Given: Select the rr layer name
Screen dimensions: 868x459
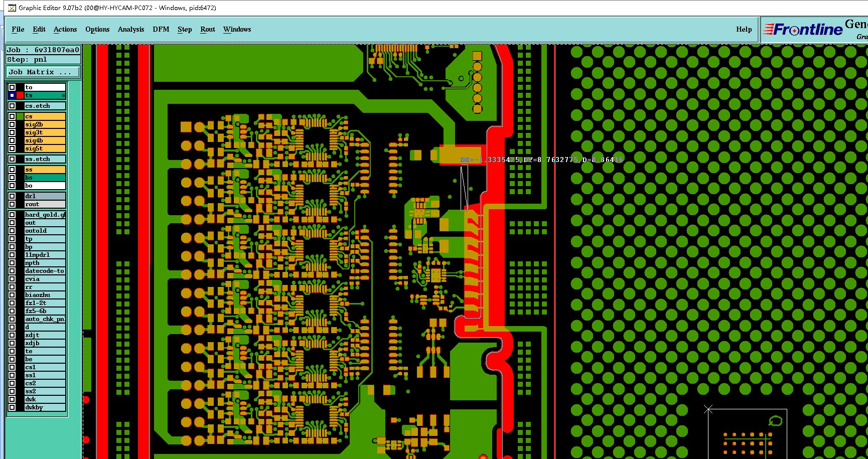Looking at the screenshot, I should 45,287.
